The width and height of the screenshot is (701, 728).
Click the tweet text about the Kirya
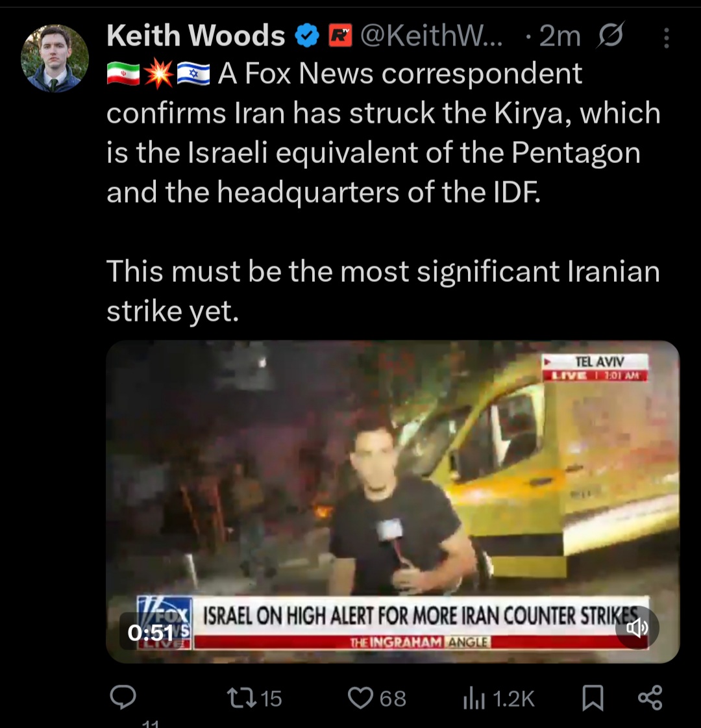point(383,192)
